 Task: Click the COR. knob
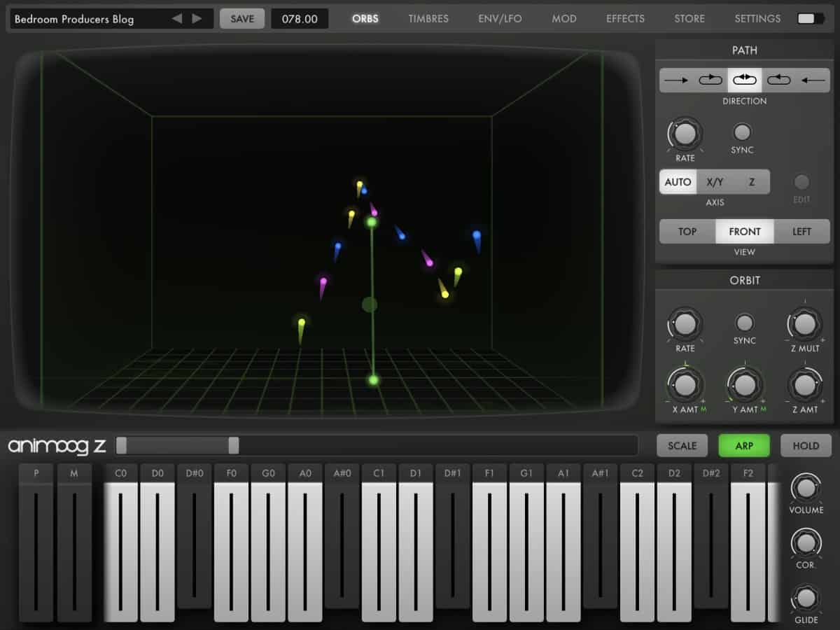point(806,542)
